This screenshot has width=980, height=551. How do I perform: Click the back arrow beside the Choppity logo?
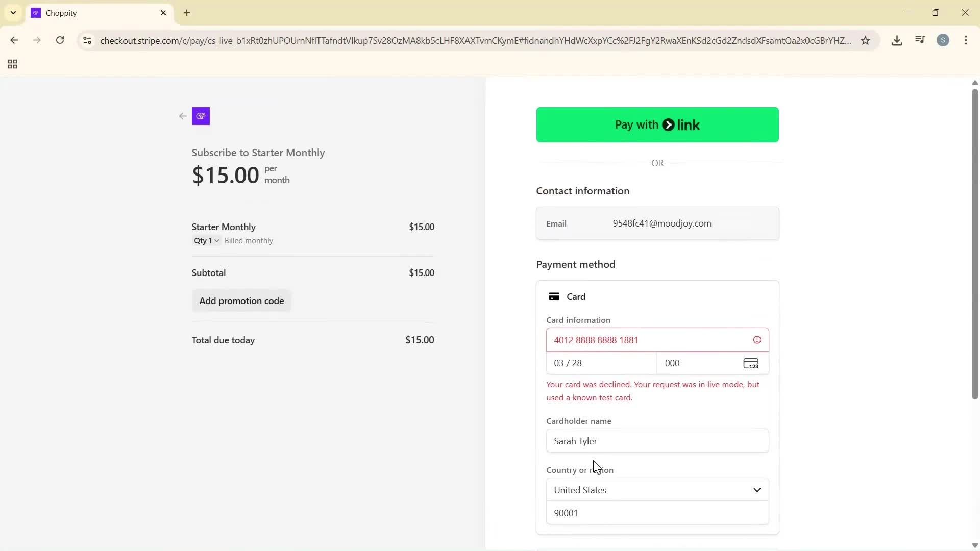[x=182, y=116]
